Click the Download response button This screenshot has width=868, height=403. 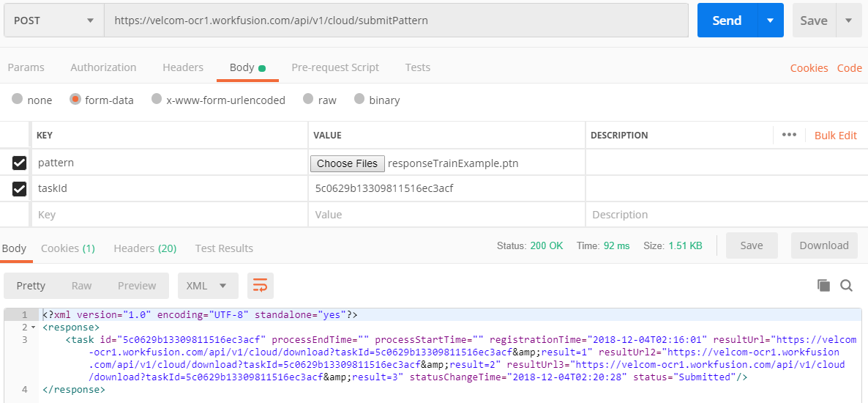click(824, 245)
